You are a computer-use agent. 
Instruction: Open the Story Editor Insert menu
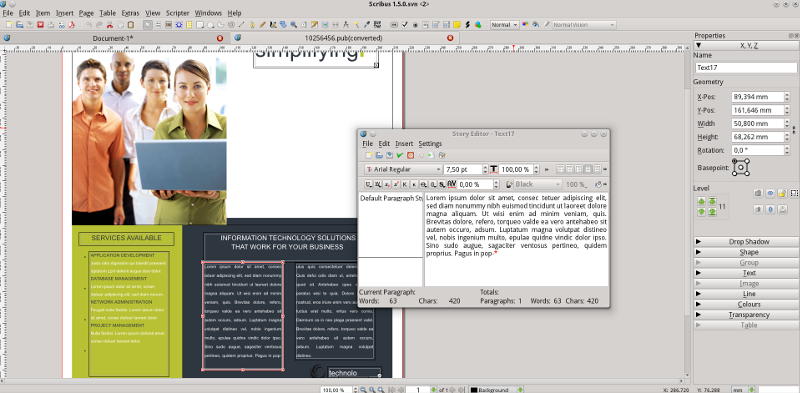tap(404, 144)
